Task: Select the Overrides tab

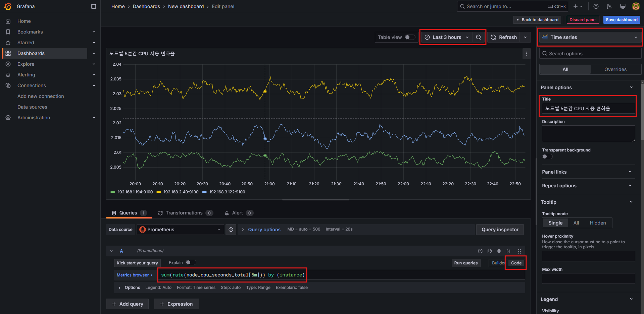Action: pyautogui.click(x=615, y=69)
